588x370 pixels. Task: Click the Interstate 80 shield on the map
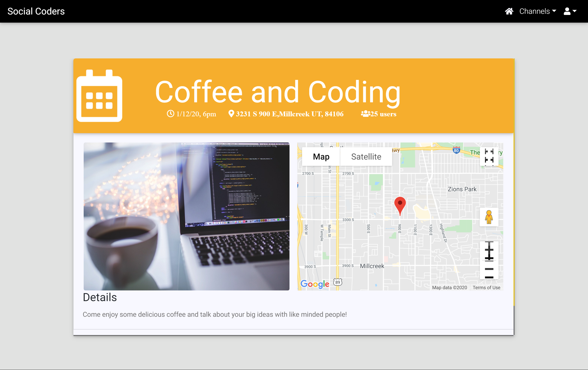(456, 150)
